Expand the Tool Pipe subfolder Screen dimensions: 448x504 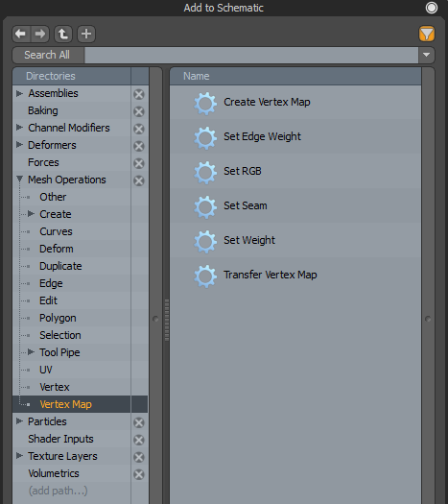pyautogui.click(x=31, y=352)
